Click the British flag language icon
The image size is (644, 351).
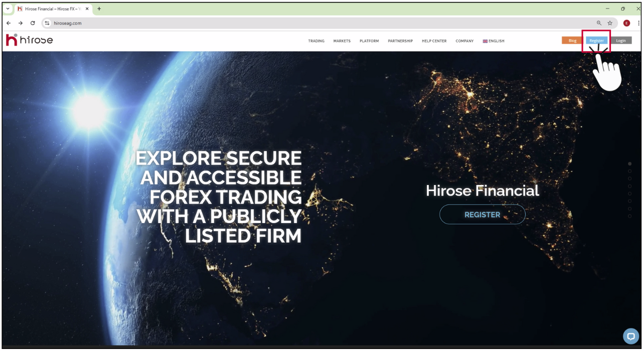tap(484, 41)
